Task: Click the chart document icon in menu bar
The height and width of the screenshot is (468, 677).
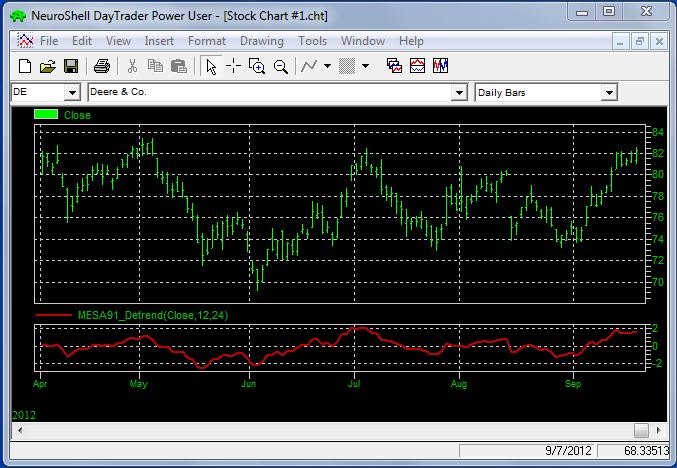Action: [x=25, y=41]
